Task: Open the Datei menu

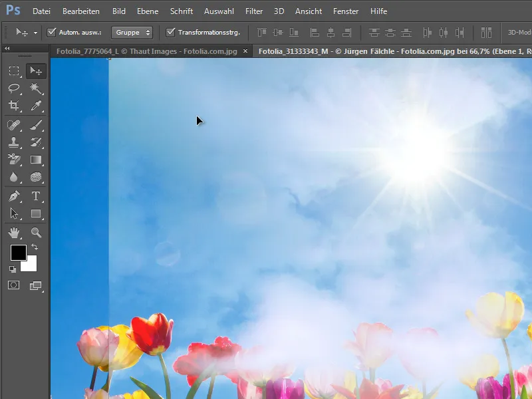Action: 41,11
